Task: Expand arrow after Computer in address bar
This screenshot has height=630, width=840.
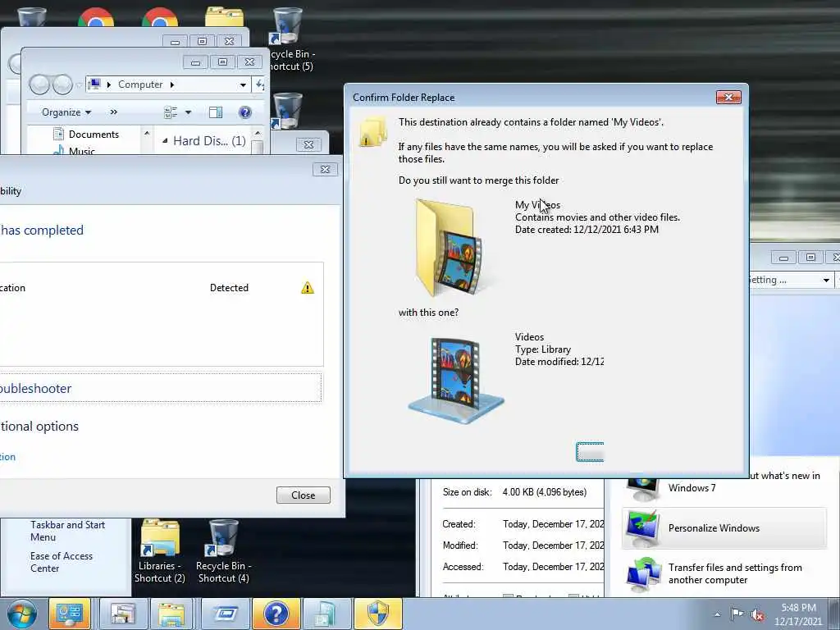Action: tap(172, 84)
